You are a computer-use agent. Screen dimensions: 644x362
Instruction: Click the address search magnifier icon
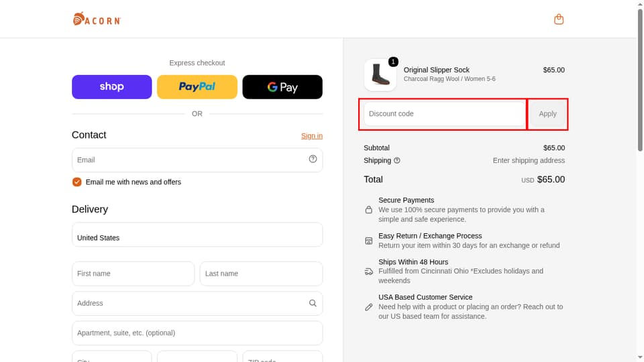click(x=313, y=303)
